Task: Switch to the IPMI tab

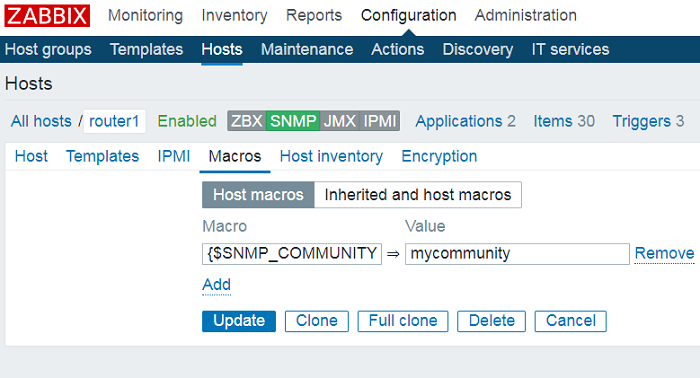Action: point(174,157)
